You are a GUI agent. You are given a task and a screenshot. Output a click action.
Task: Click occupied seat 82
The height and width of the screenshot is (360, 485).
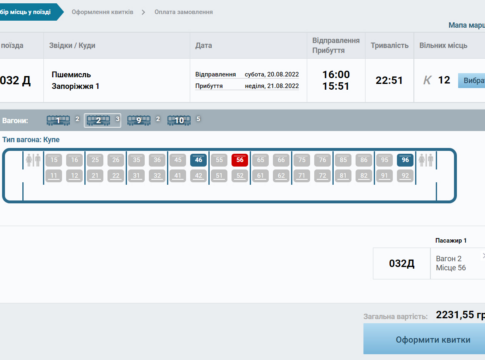click(364, 176)
